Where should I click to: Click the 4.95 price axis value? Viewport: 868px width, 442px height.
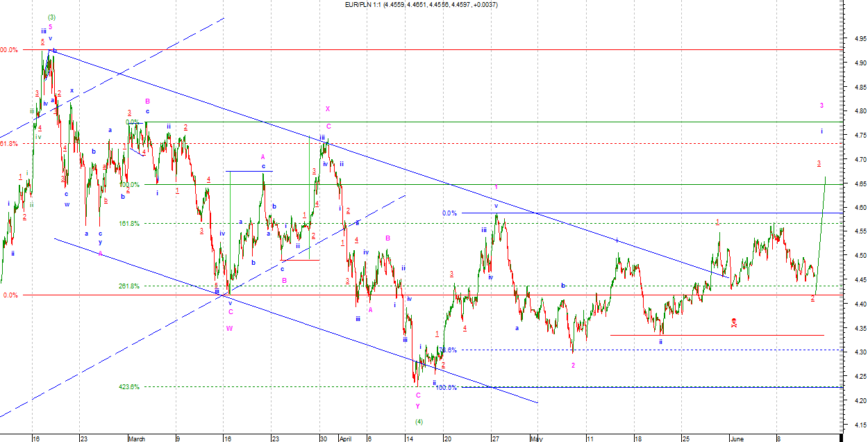tap(858, 38)
